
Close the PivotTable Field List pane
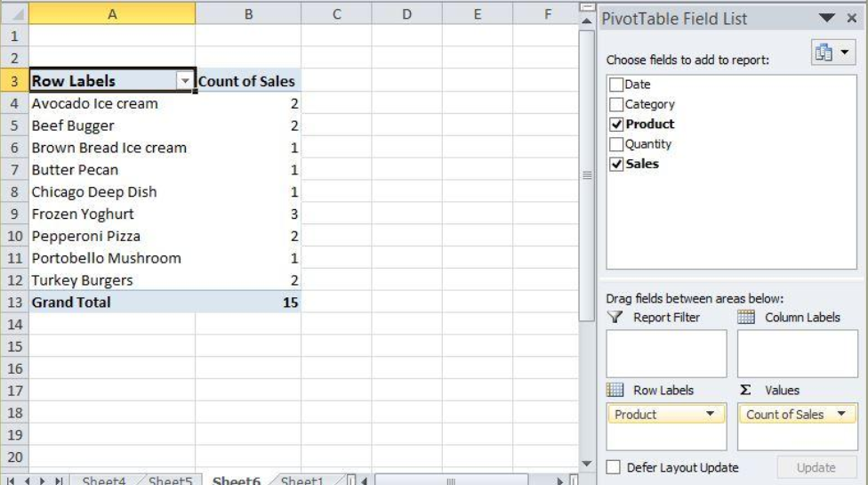tap(852, 19)
